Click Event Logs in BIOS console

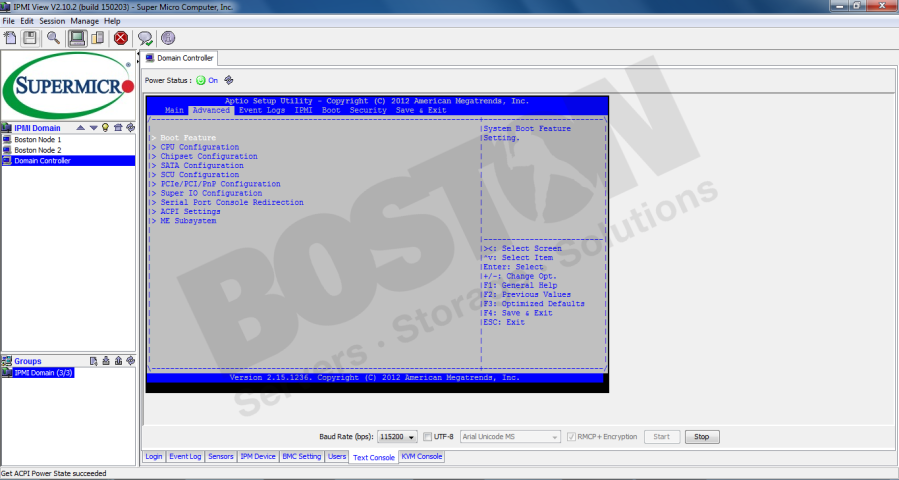click(262, 110)
